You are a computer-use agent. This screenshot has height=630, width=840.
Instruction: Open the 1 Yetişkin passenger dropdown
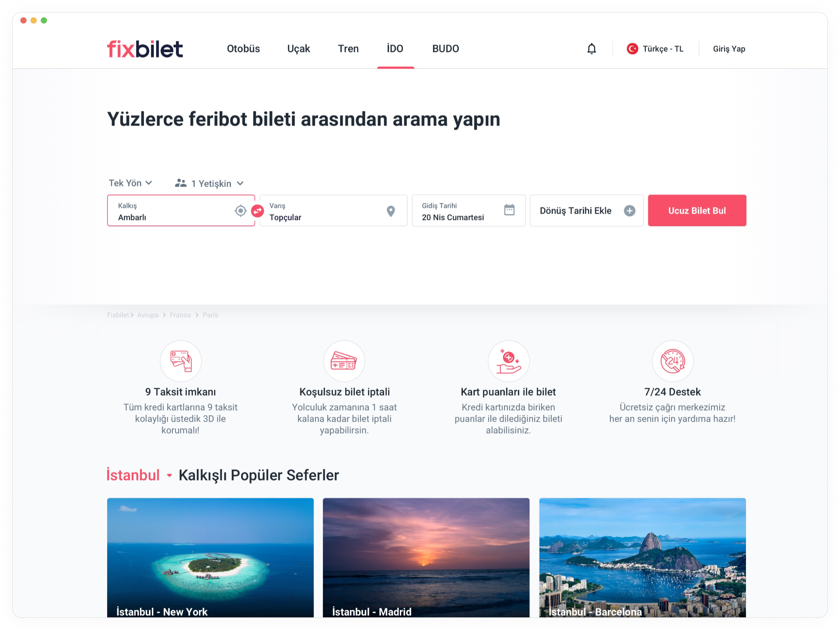coord(209,183)
